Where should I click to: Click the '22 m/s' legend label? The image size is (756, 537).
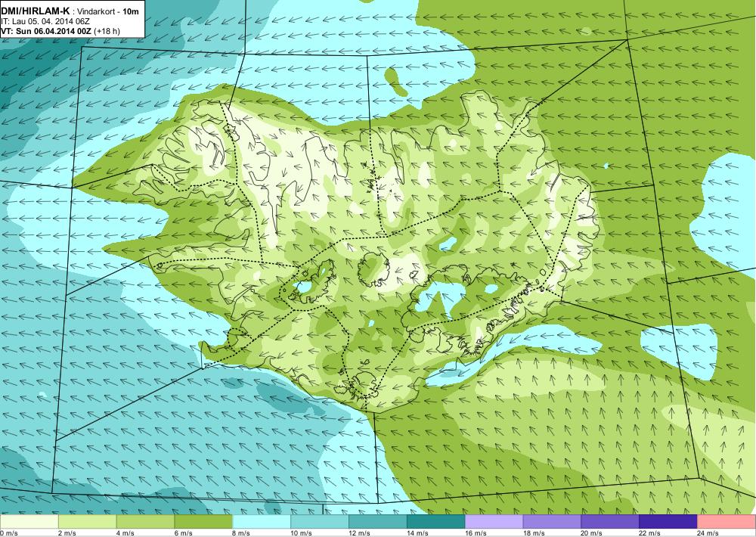[x=650, y=533]
